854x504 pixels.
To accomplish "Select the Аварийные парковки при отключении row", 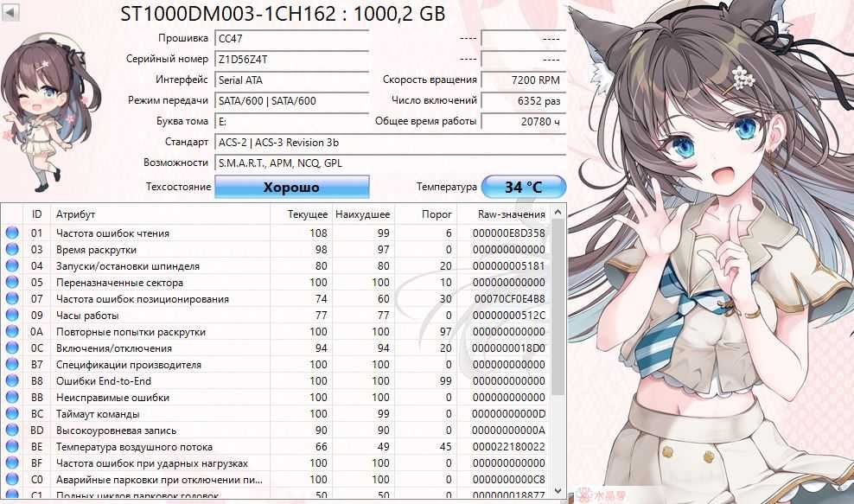I will (x=276, y=479).
